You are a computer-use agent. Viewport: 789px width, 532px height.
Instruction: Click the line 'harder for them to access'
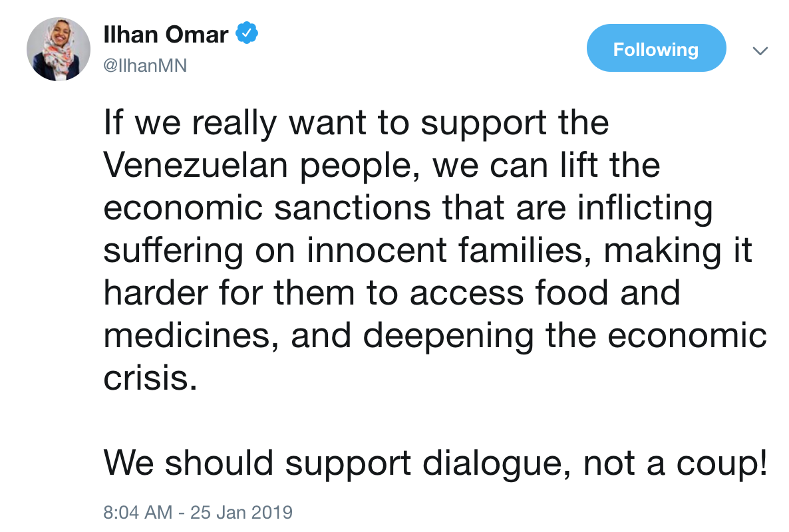391,293
